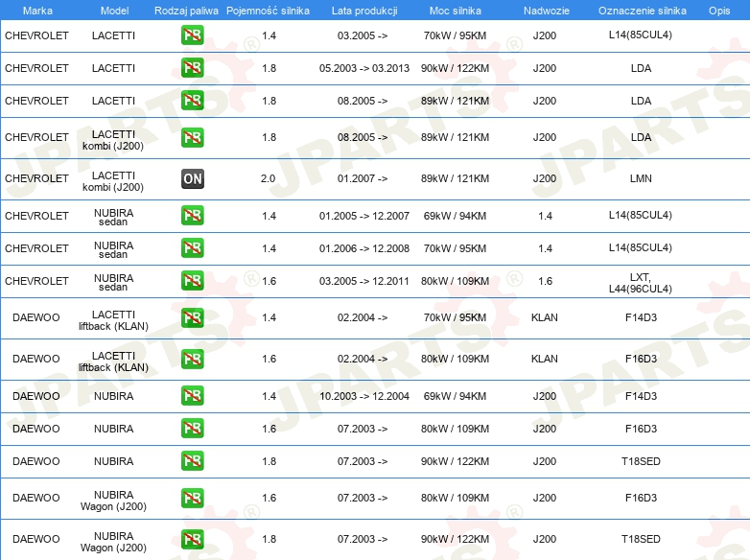This screenshot has height=560, width=750.
Task: Click the 1.6 body cell in Nubira sedan row
Action: point(546,281)
